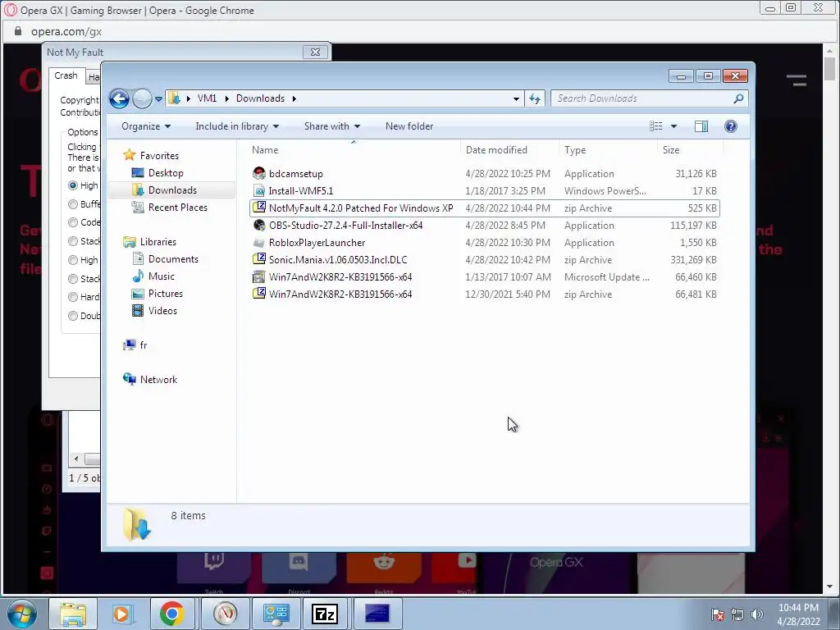Open Windows Media Player taskbar icon
The height and width of the screenshot is (630, 840).
(121, 614)
